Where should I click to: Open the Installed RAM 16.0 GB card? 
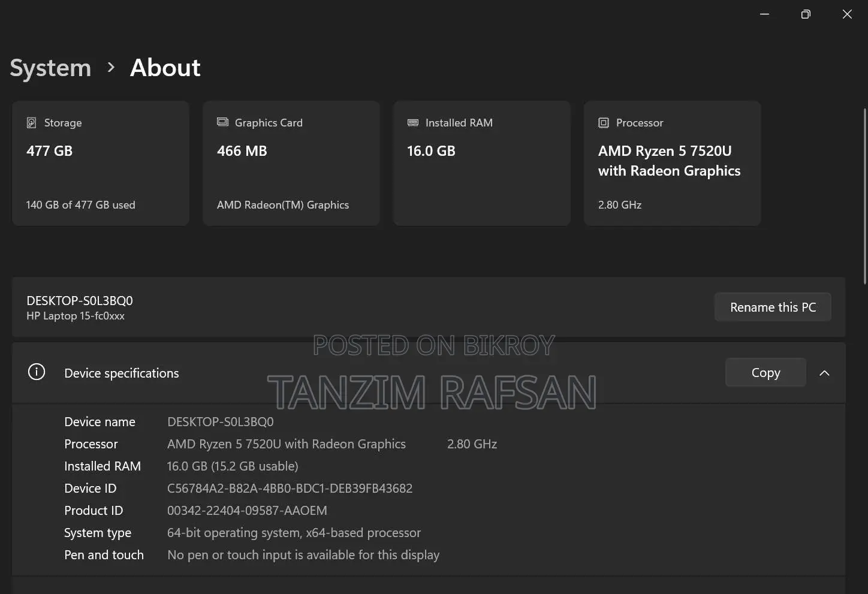pyautogui.click(x=482, y=163)
